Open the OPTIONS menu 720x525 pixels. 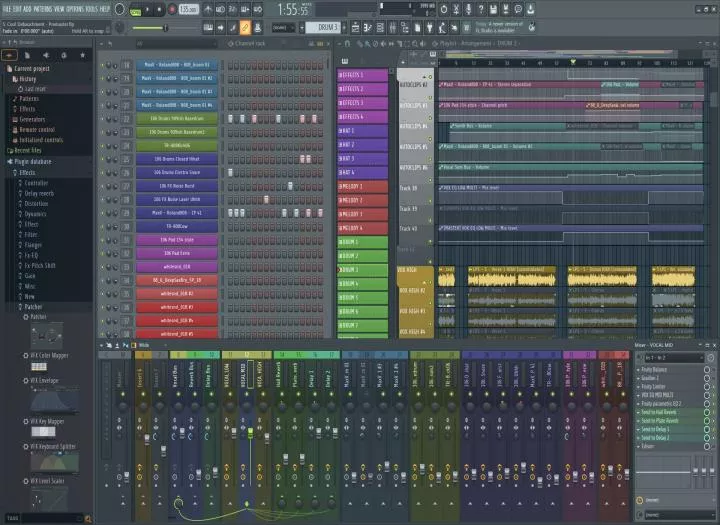click(x=75, y=9)
